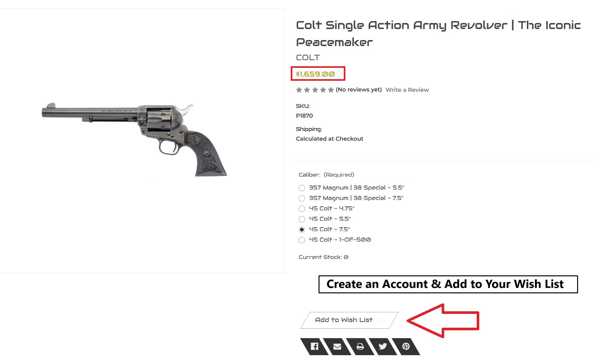Email this product to a friend

pyautogui.click(x=337, y=346)
